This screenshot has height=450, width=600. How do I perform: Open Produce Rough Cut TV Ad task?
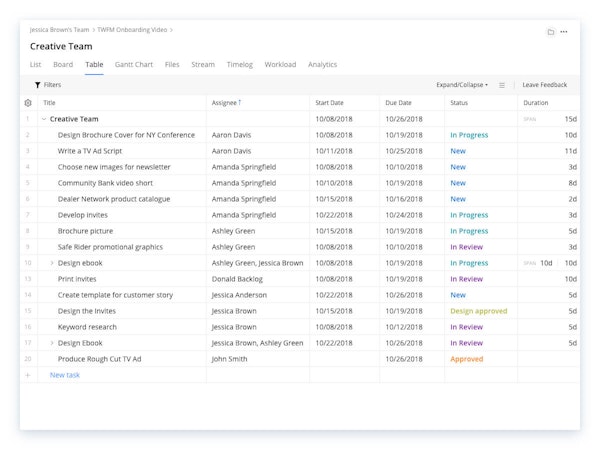99,359
